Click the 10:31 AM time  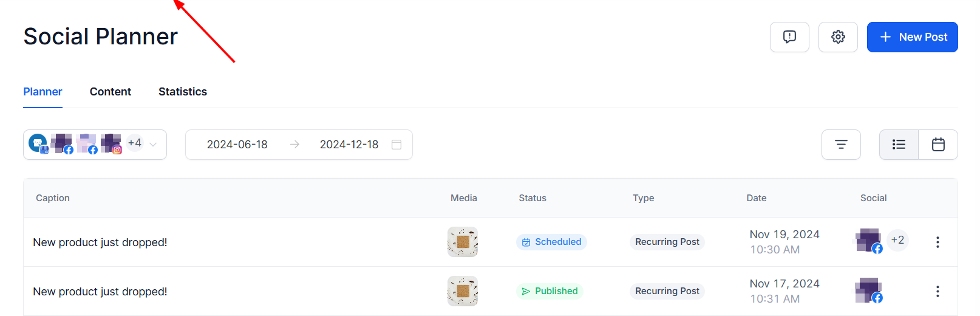pyautogui.click(x=775, y=299)
